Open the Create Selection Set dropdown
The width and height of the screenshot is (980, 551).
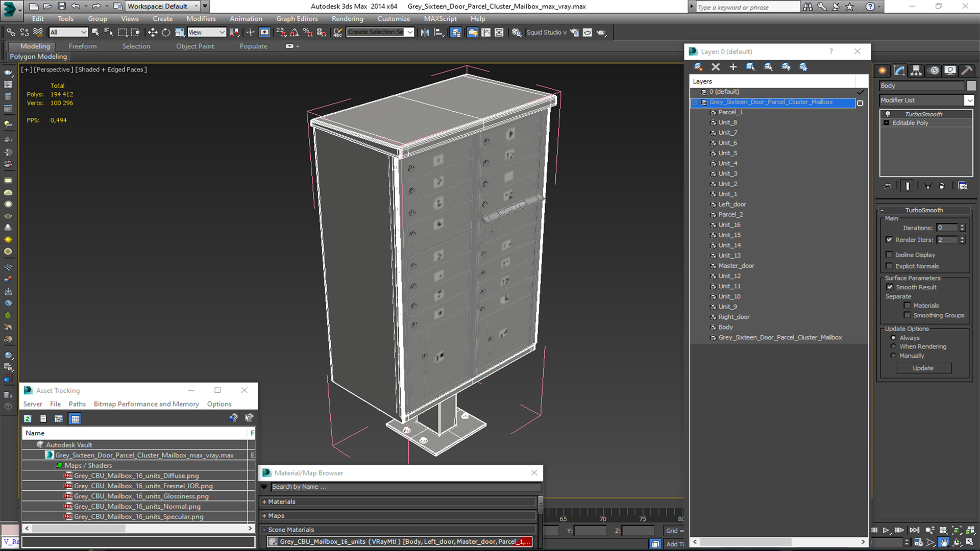(410, 32)
